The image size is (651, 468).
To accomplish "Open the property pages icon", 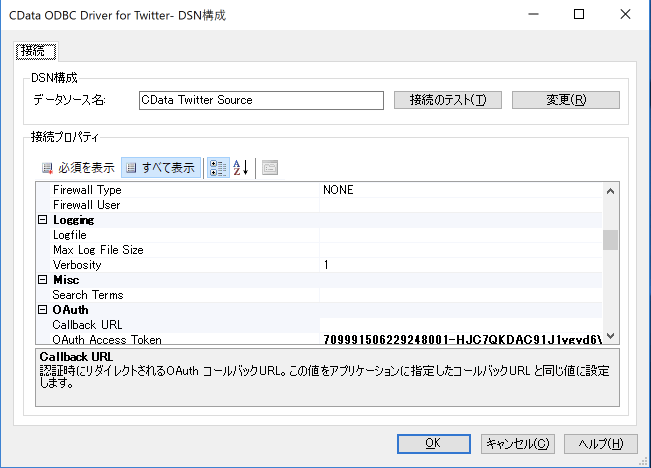I will (x=270, y=168).
